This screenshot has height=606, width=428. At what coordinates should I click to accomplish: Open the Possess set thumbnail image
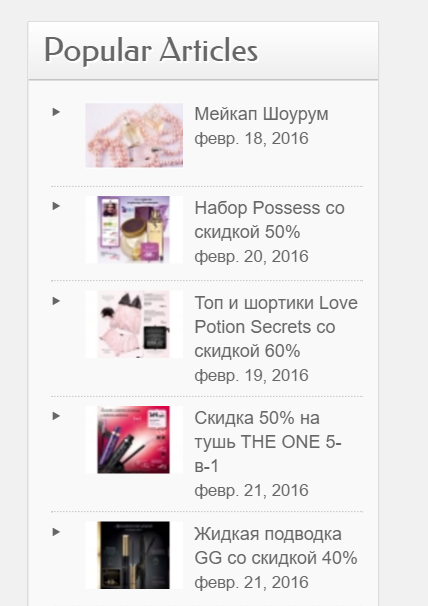point(134,230)
